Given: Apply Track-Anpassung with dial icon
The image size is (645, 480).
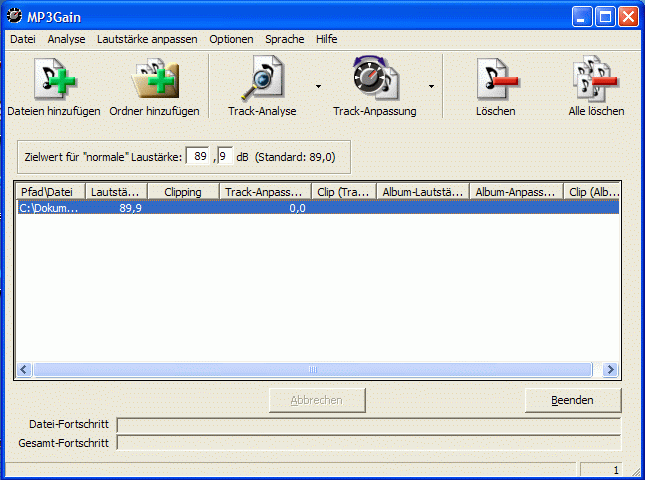Looking at the screenshot, I should [x=375, y=78].
